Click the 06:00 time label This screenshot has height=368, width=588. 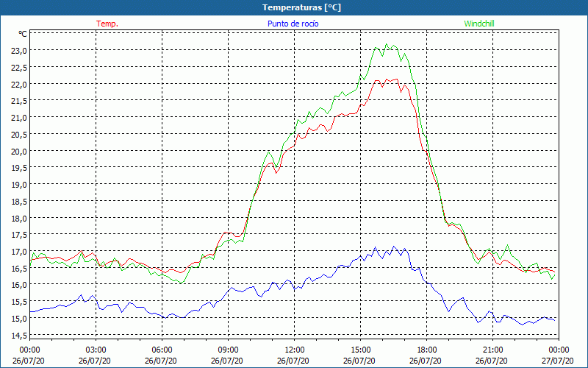pos(162,350)
